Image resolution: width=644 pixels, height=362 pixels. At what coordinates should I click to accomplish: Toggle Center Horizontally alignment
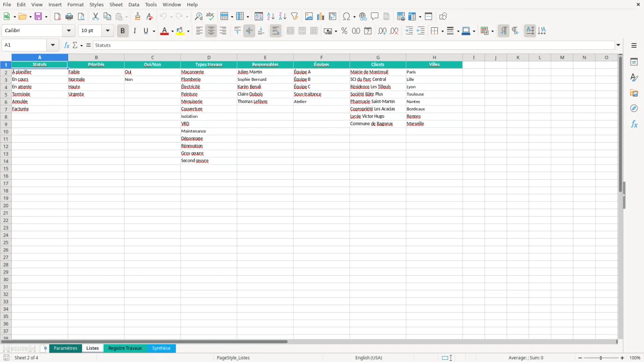[x=211, y=31]
